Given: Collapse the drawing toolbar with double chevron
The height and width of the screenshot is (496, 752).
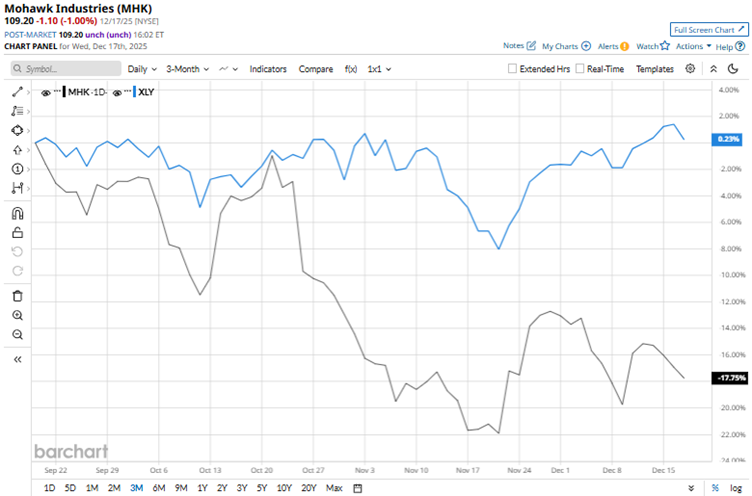Looking at the screenshot, I should (x=17, y=359).
